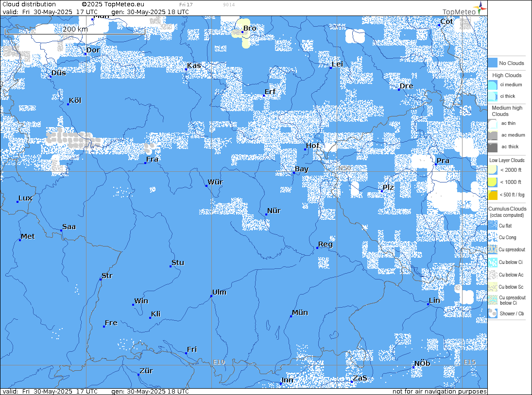This screenshot has width=532, height=395.
Task: Click the Cloud distribution title
Action: click(29, 4)
